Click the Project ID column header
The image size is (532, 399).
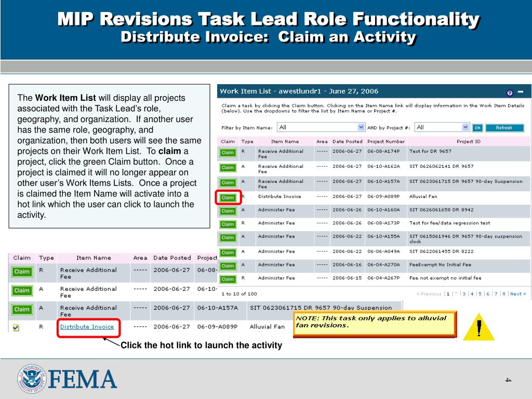pyautogui.click(x=468, y=141)
